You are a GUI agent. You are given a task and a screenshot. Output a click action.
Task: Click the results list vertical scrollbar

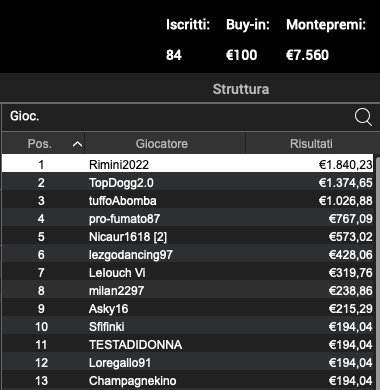coord(377,272)
